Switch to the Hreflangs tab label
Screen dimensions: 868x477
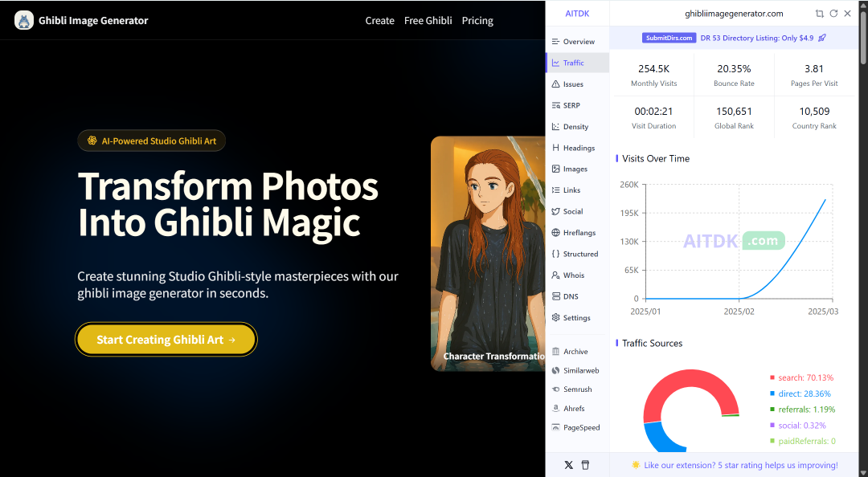579,232
